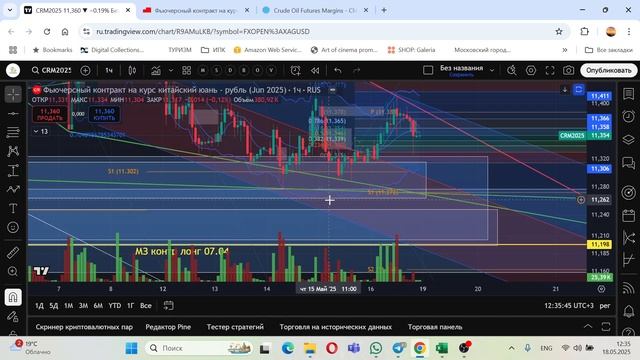The image size is (640, 360).
Task: Click the create alert clock icon
Action: [x=296, y=70]
